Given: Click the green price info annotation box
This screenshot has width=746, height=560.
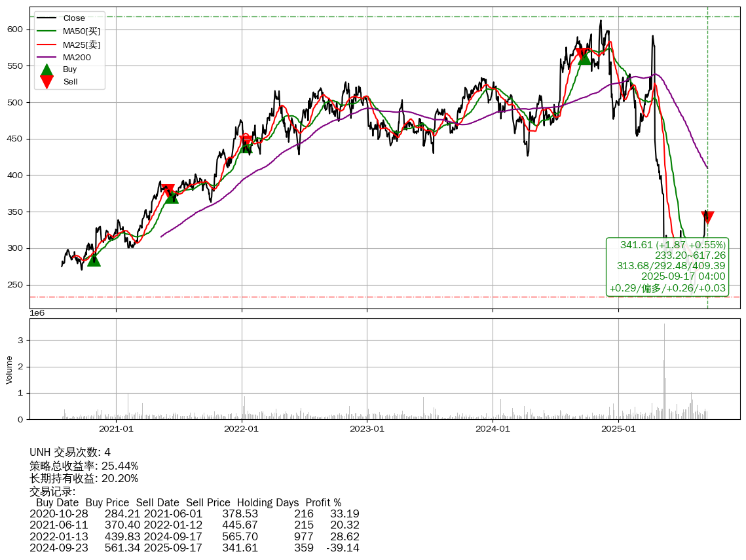Looking at the screenshot, I should pyautogui.click(x=667, y=267).
